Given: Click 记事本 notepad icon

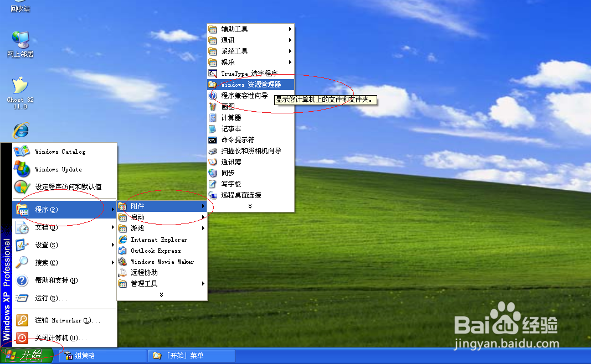Looking at the screenshot, I should coord(213,129).
